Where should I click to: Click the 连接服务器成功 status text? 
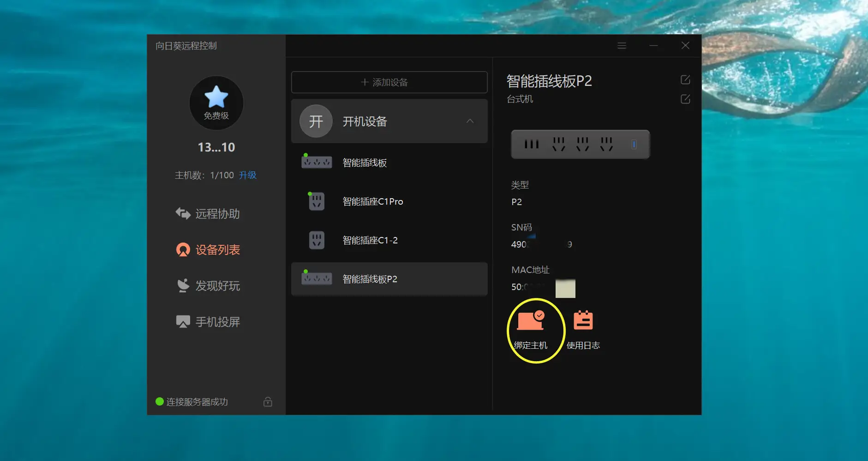197,402
